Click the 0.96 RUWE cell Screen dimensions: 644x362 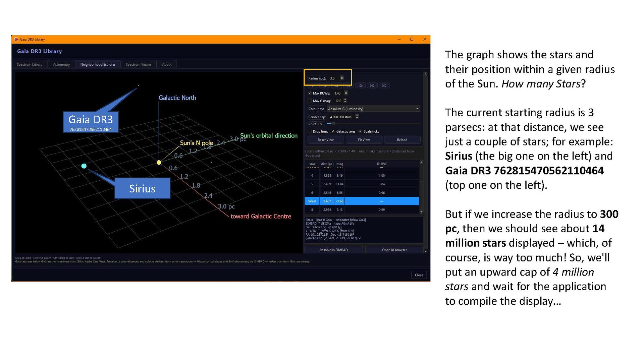click(x=382, y=193)
